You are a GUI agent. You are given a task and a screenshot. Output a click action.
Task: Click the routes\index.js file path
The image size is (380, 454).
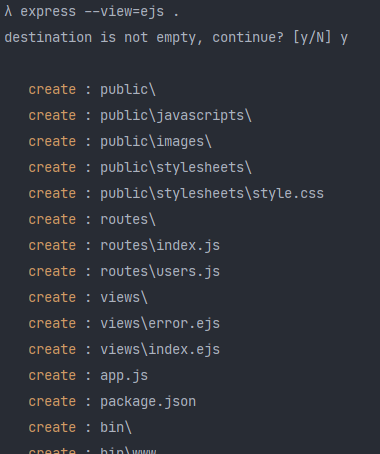click(160, 246)
